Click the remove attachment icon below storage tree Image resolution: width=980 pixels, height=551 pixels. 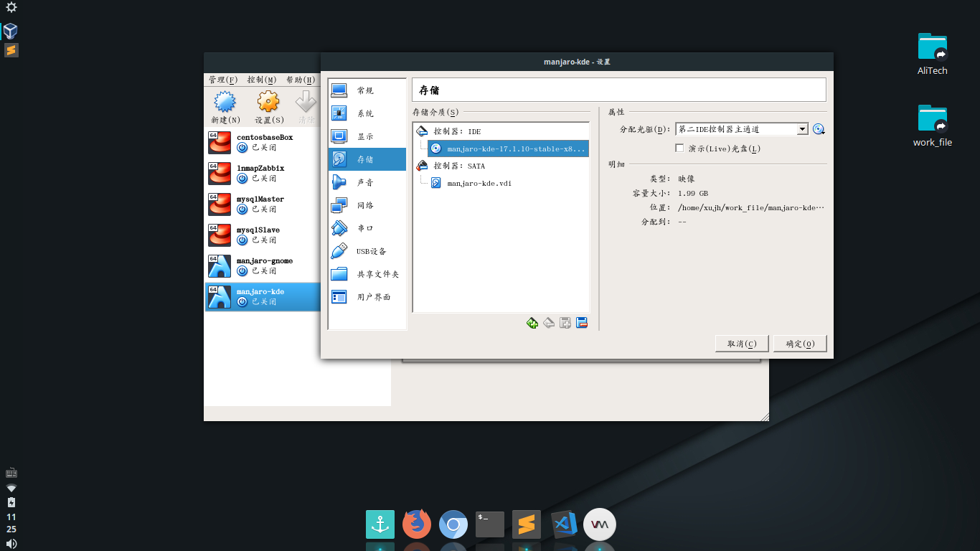coord(582,323)
